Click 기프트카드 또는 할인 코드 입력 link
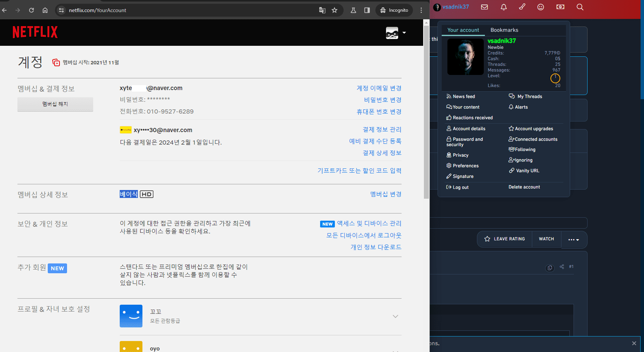The image size is (644, 352). click(360, 171)
